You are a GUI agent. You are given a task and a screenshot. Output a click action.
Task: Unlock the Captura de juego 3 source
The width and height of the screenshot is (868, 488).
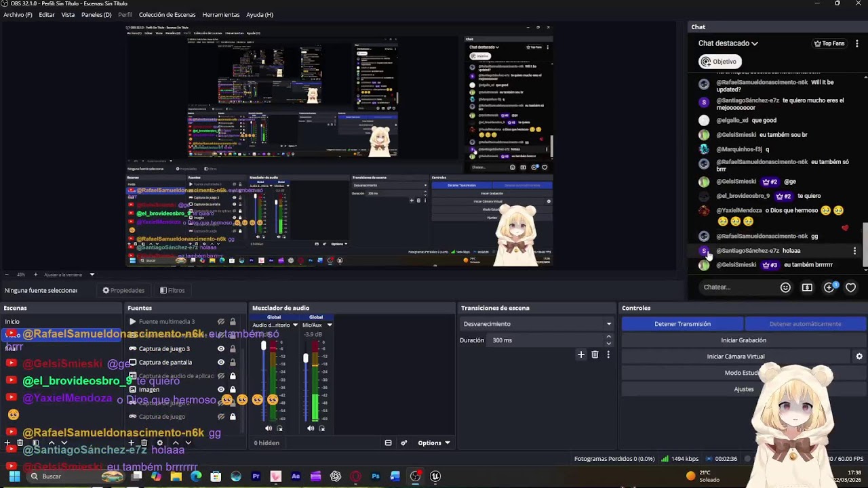pyautogui.click(x=233, y=349)
